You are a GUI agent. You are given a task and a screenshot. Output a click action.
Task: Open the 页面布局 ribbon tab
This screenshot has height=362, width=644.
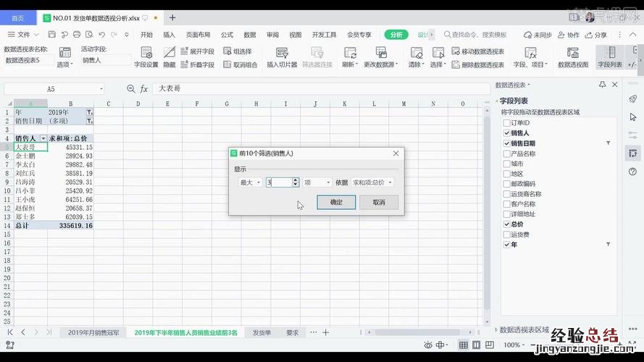click(x=198, y=35)
